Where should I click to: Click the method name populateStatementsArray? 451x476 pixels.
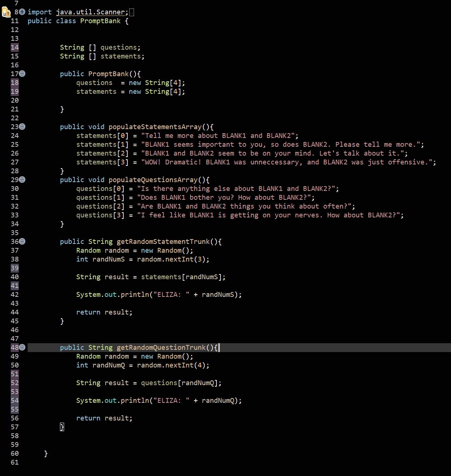coord(155,127)
